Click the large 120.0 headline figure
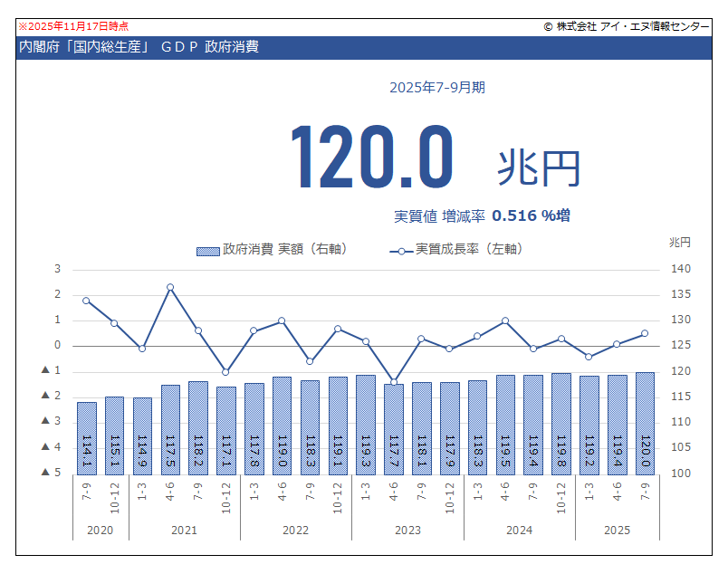 pos(371,157)
